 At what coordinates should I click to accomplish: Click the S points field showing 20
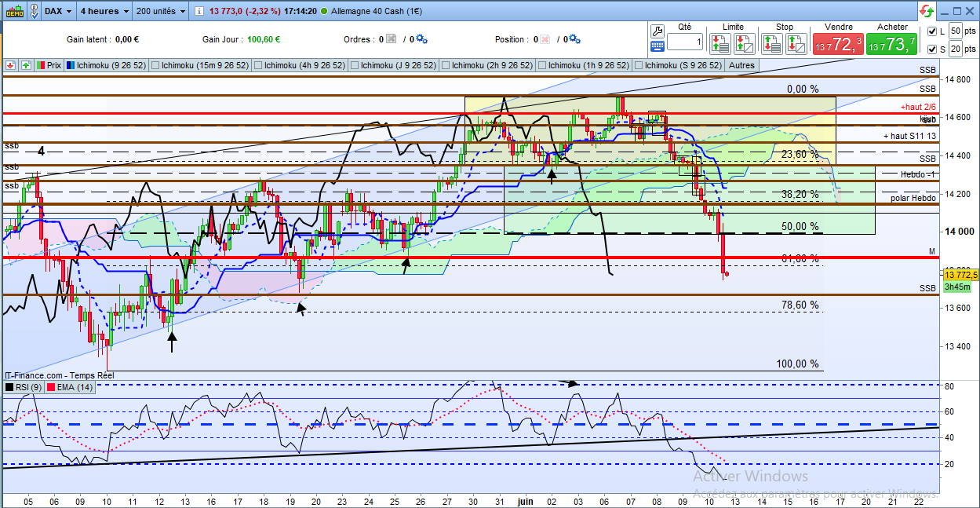point(955,49)
